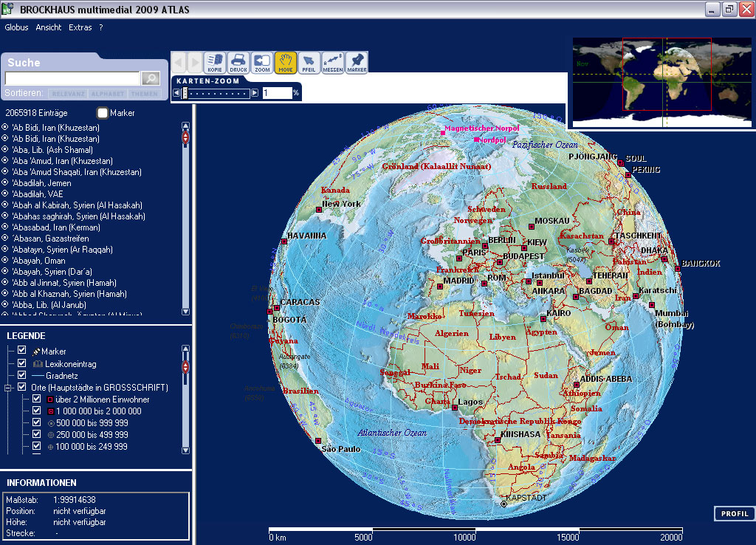Click the Nordpol marker on globe
The width and height of the screenshot is (756, 545).
click(x=476, y=140)
